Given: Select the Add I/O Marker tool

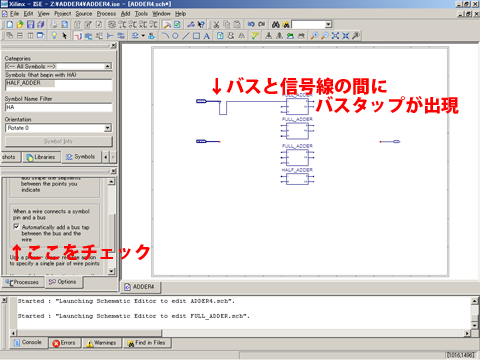Looking at the screenshot, I should pyautogui.click(x=121, y=36).
